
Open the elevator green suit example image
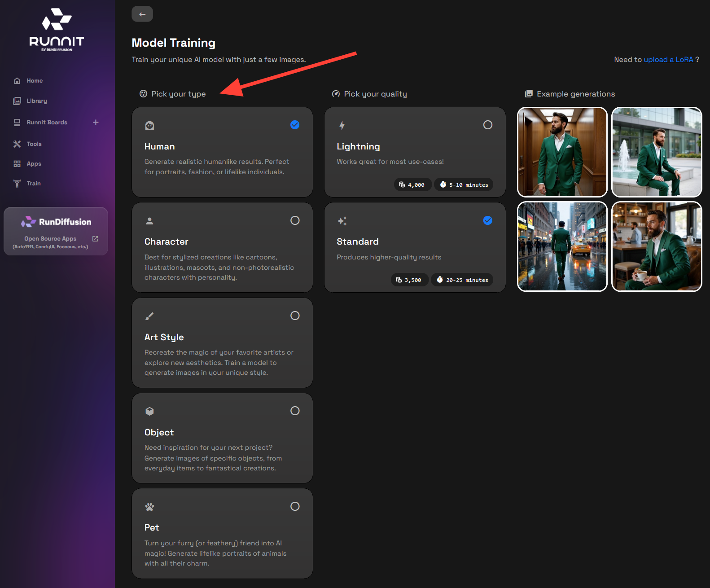point(562,152)
